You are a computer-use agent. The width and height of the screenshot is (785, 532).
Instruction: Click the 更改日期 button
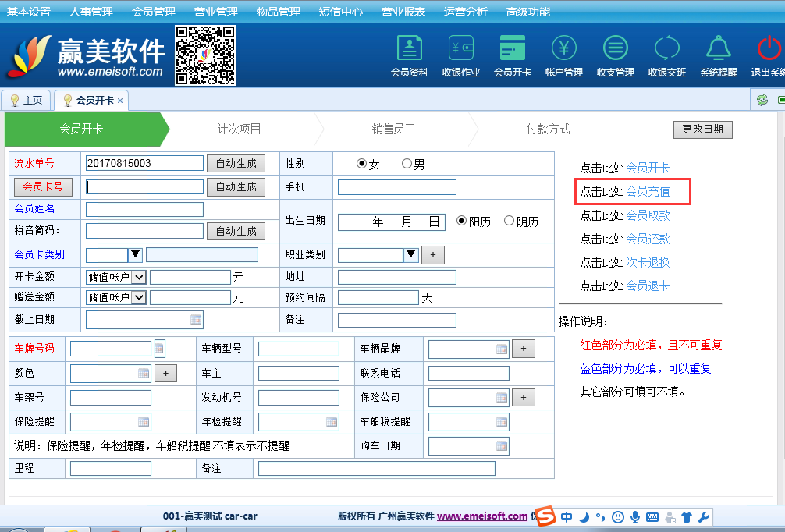coord(702,129)
